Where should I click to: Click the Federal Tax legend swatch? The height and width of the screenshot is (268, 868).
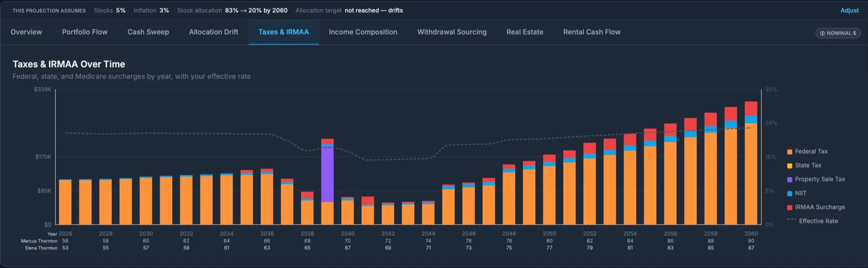(789, 152)
